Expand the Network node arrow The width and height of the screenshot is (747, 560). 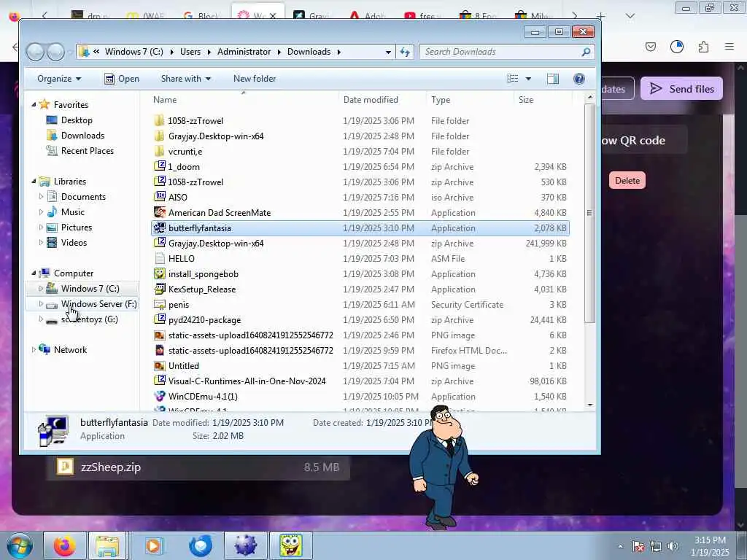pos(34,350)
